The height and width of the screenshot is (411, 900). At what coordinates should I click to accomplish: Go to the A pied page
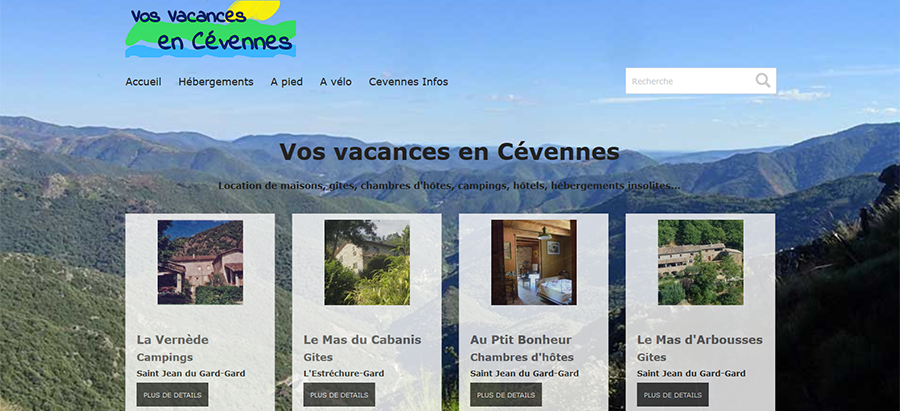[x=286, y=82]
